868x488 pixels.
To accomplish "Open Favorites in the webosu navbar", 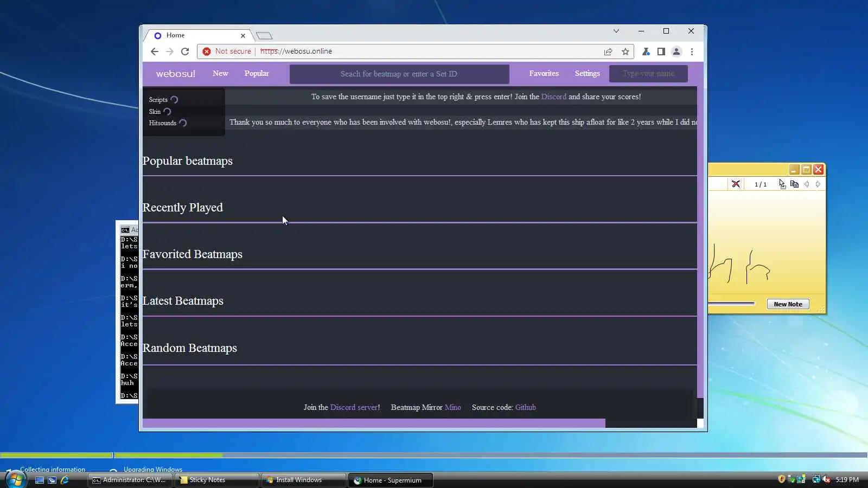I will click(544, 74).
